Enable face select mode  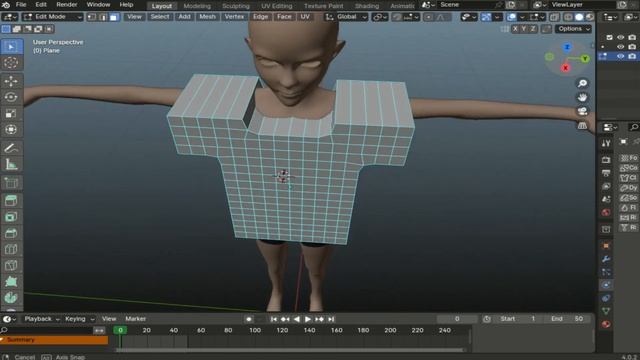point(114,17)
